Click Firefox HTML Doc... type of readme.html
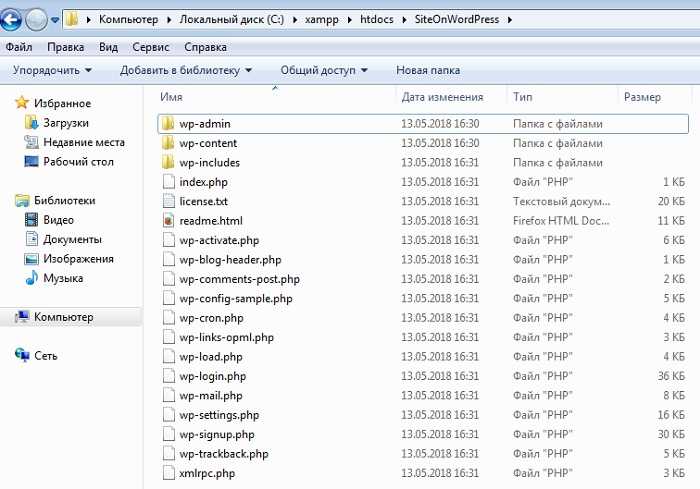 (x=561, y=221)
